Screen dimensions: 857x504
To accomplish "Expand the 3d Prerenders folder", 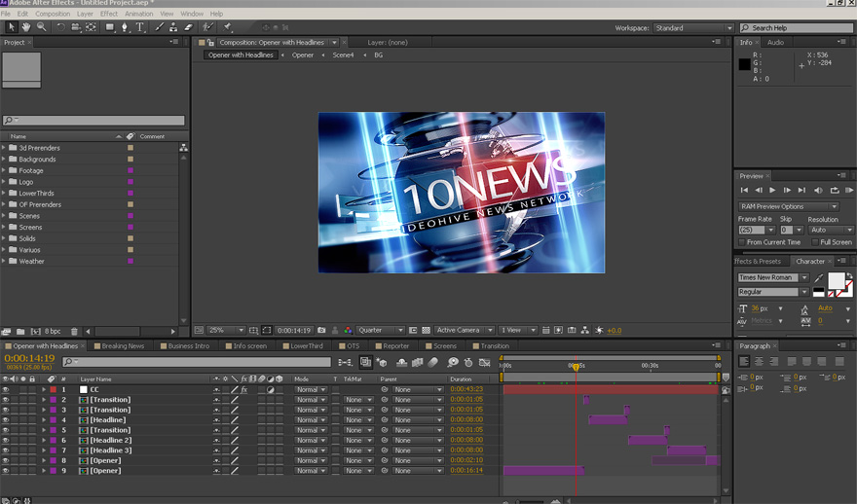I will click(x=4, y=148).
